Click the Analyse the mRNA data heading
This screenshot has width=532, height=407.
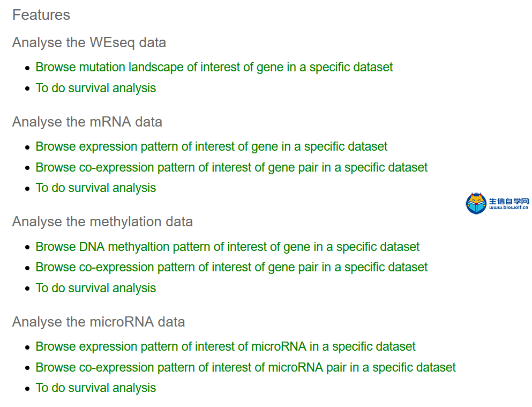[87, 122]
